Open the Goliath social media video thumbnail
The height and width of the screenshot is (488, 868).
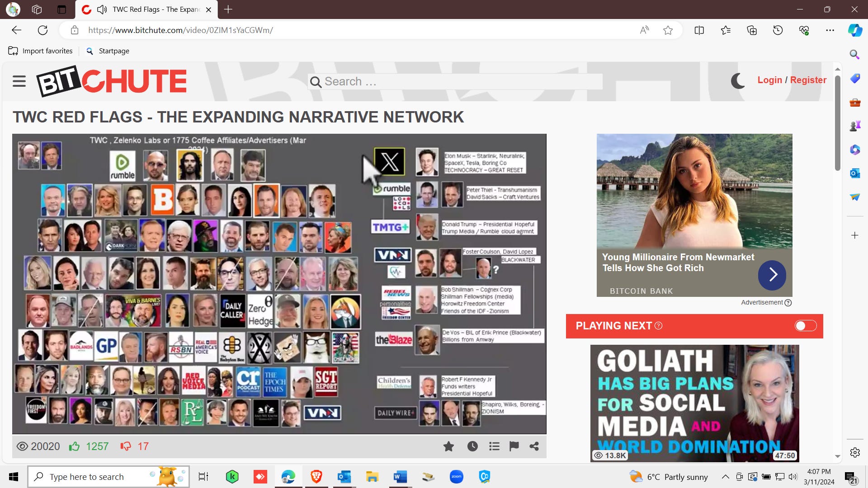tap(694, 404)
